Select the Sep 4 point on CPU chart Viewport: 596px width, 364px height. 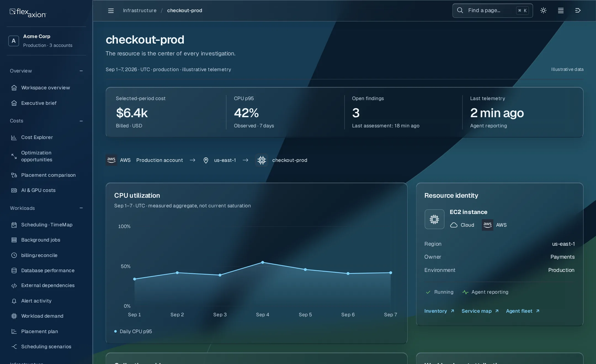click(263, 262)
